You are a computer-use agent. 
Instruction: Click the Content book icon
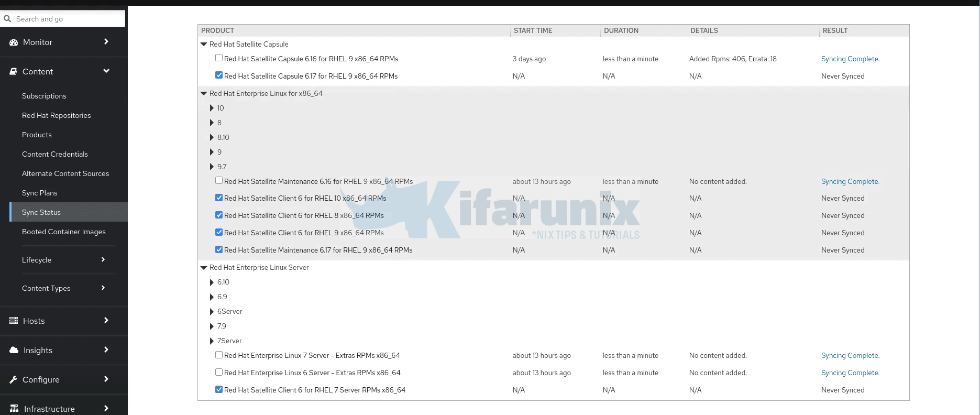tap(14, 72)
